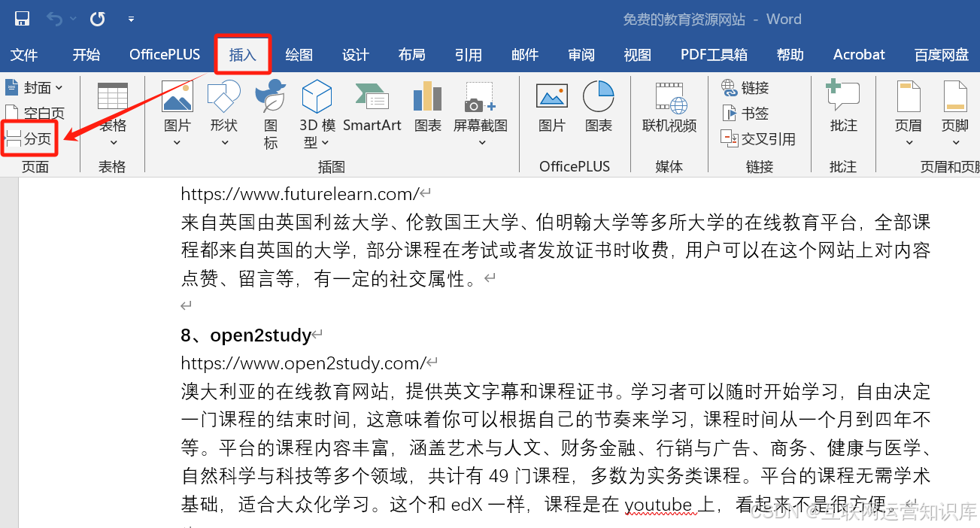Screen dimensions: 980x528
Task: Select the 插入 ribbon tab
Action: tap(243, 55)
